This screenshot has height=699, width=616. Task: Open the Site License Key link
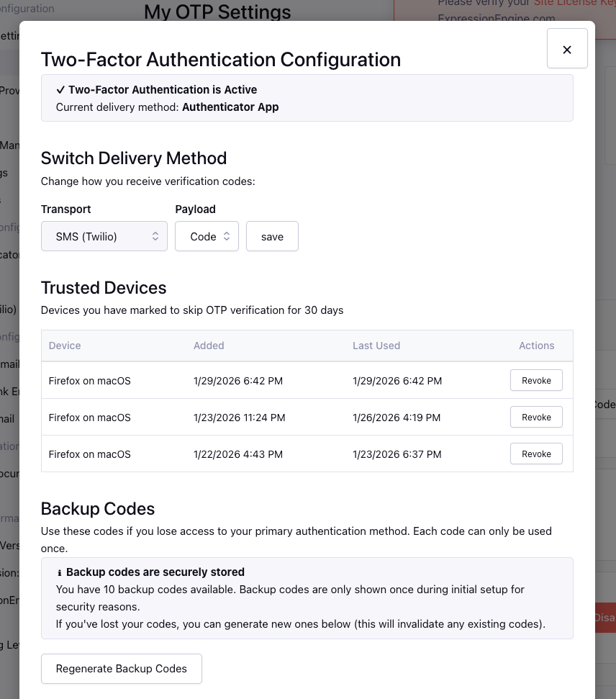[x=574, y=4]
